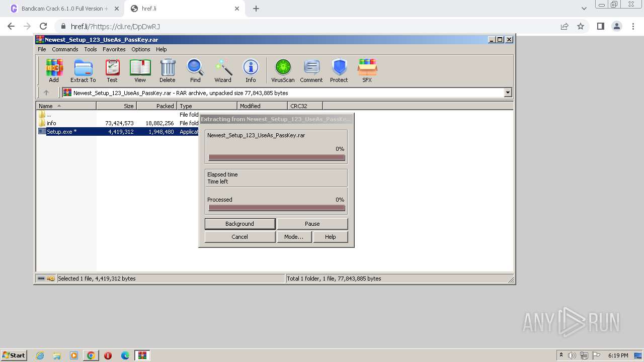644x362 pixels.
Task: Open extraction Mode settings
Action: [x=294, y=237]
